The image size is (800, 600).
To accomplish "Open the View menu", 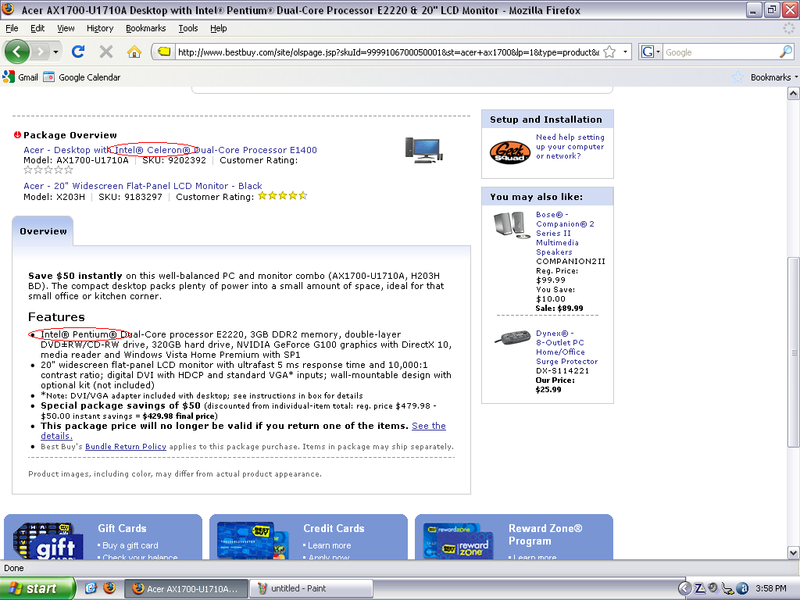I will (x=65, y=29).
